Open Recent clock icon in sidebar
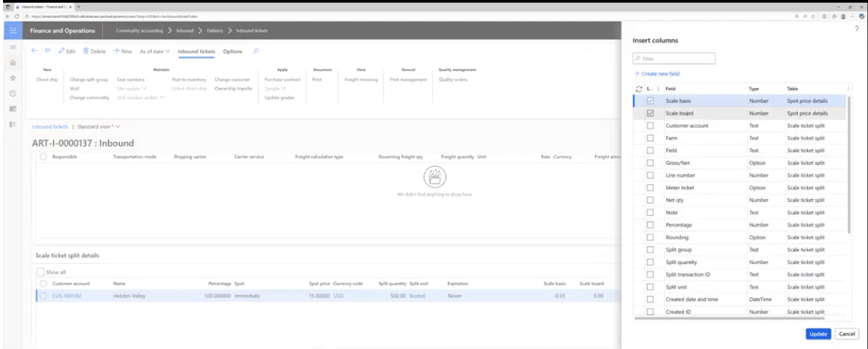 (13, 93)
